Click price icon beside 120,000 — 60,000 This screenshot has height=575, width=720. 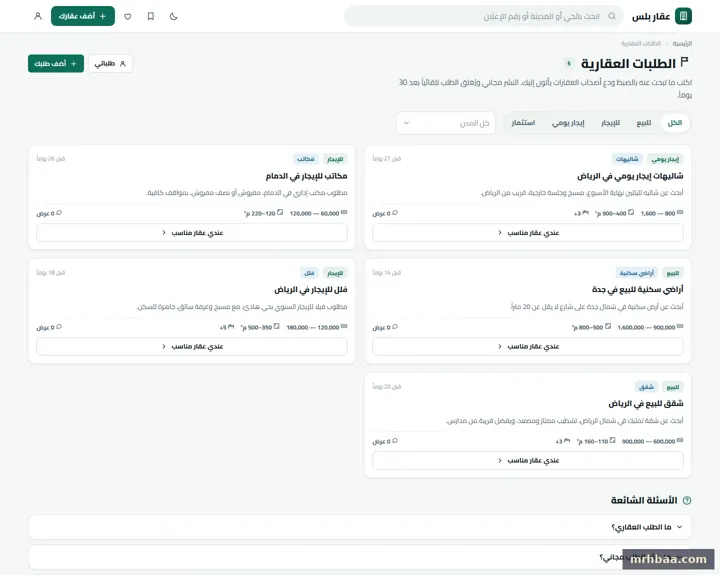coord(344,212)
